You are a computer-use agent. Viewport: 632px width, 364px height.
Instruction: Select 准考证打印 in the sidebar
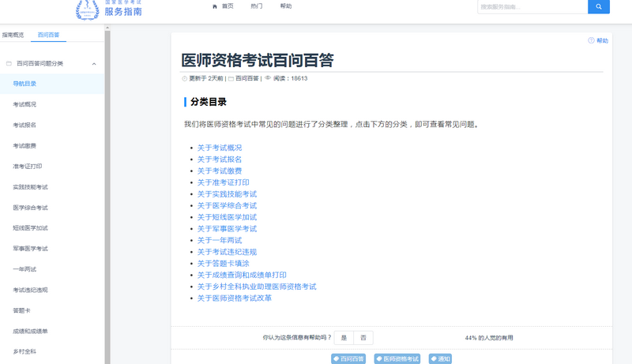tap(28, 167)
